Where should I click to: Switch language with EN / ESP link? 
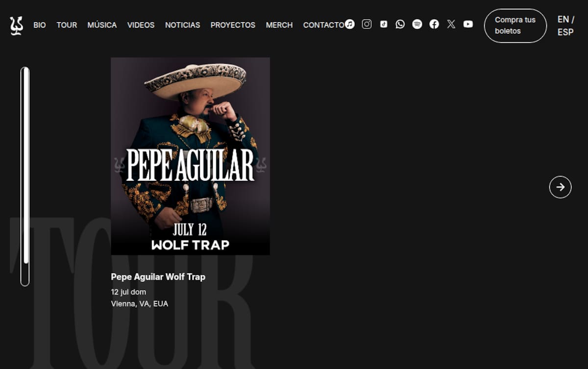(x=566, y=25)
